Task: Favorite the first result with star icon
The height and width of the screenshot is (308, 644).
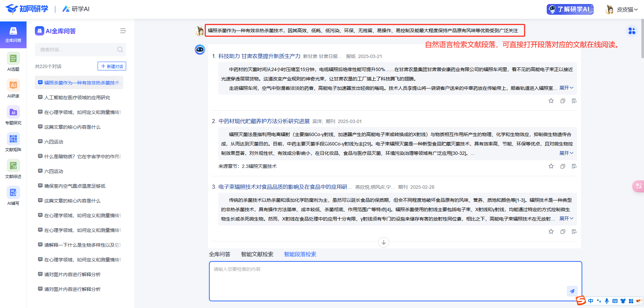Action: (551, 101)
